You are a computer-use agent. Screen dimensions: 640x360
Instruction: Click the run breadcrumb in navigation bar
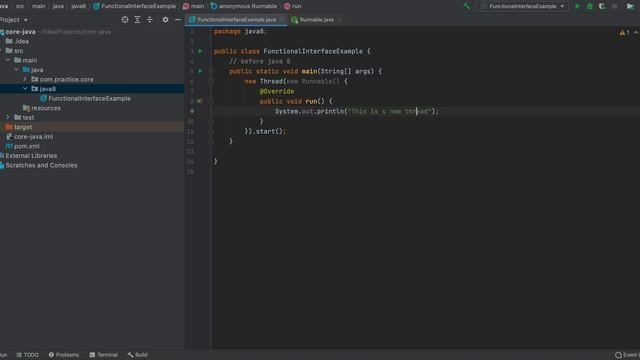293,6
